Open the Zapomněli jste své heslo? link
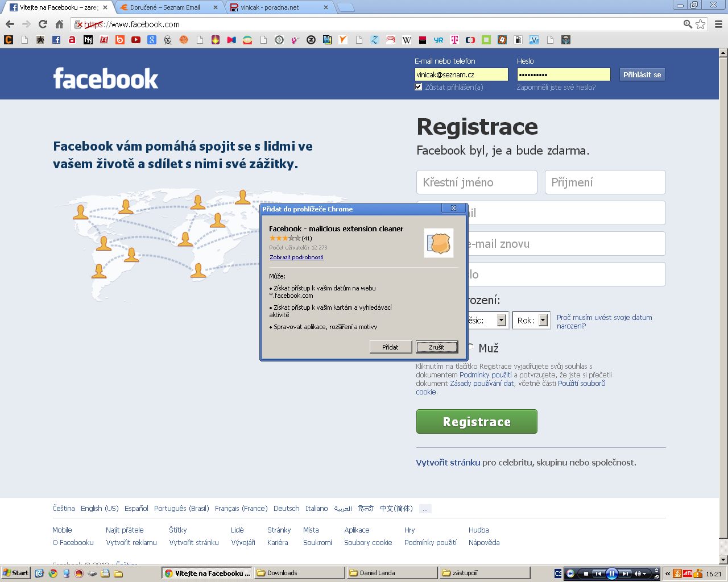This screenshot has width=728, height=582. (556, 87)
